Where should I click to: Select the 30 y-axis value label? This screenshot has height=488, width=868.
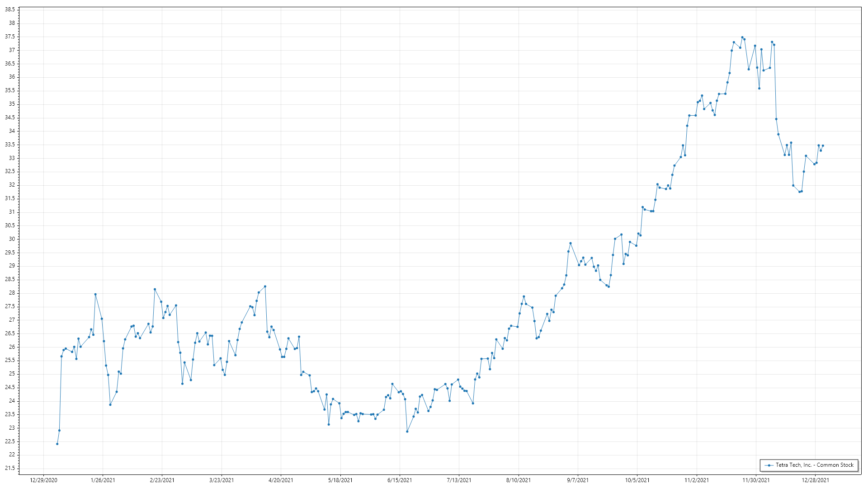[12, 239]
